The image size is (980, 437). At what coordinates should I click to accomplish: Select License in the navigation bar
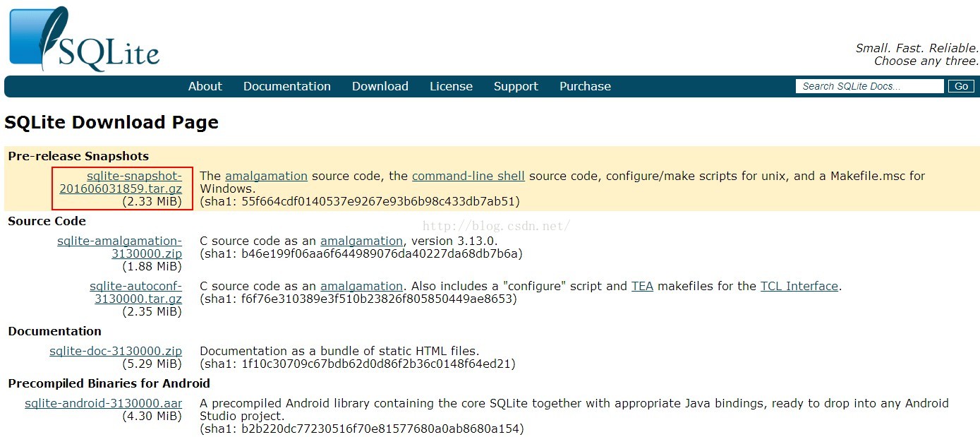coord(452,86)
